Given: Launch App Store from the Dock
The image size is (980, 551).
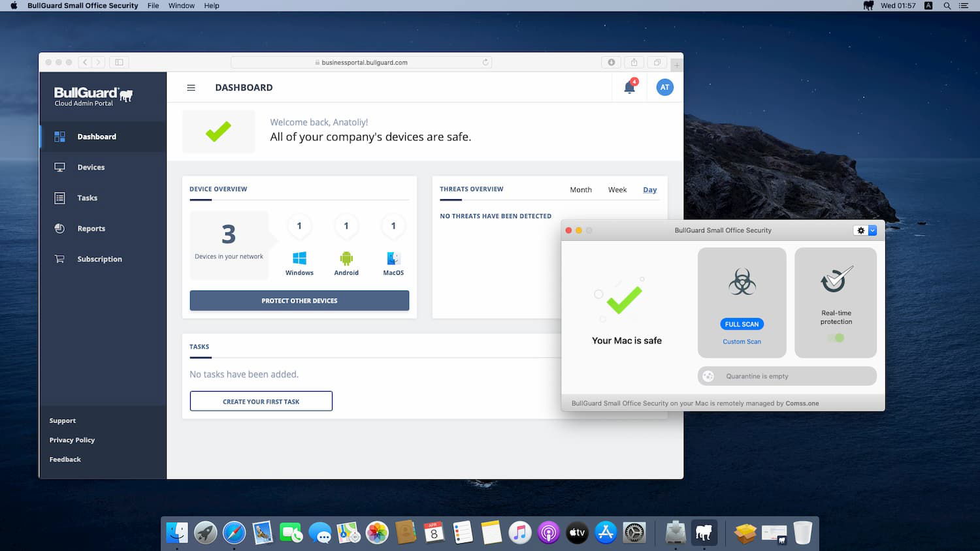Looking at the screenshot, I should [x=606, y=533].
